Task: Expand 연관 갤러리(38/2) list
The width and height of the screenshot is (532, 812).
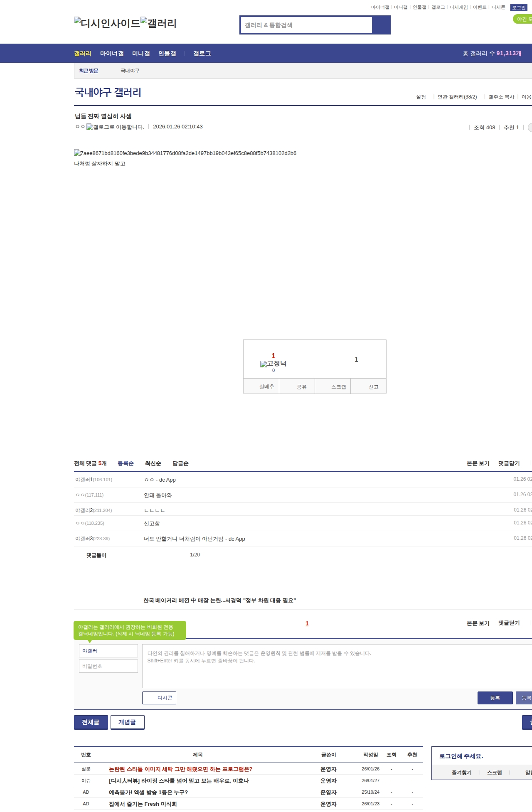Action: [457, 97]
